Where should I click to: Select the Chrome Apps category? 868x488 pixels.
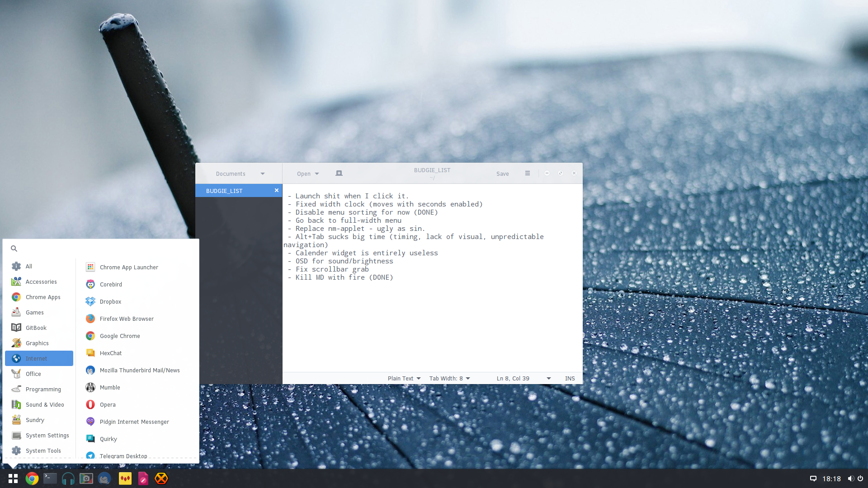tap(39, 297)
